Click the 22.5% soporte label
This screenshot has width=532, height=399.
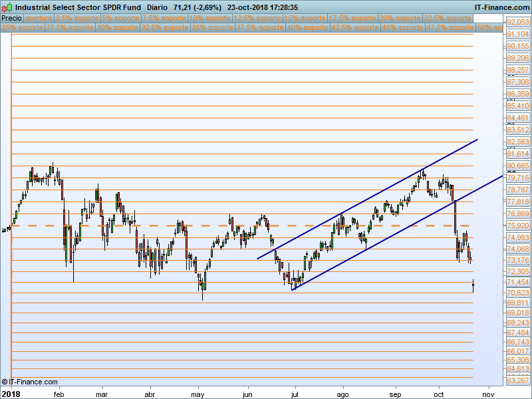click(448, 18)
